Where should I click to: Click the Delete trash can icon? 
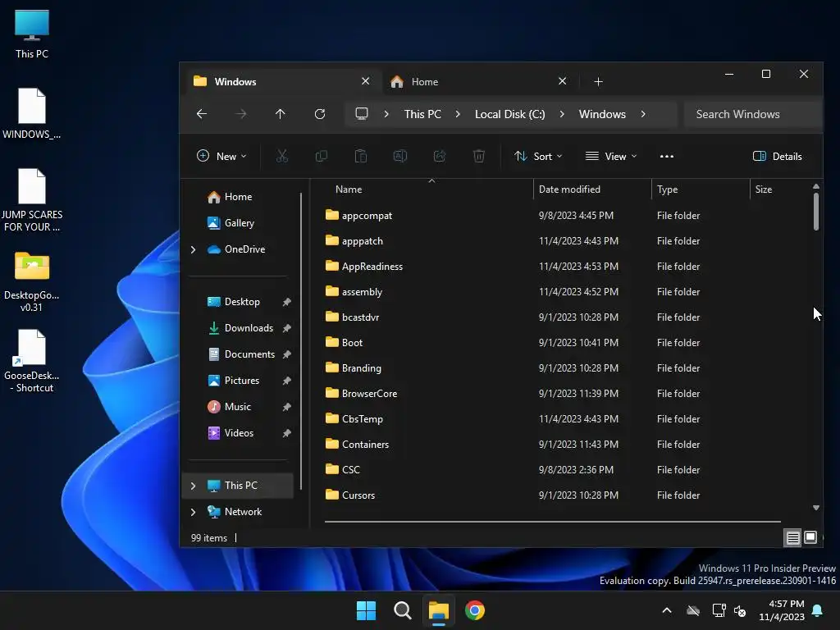[x=479, y=156]
